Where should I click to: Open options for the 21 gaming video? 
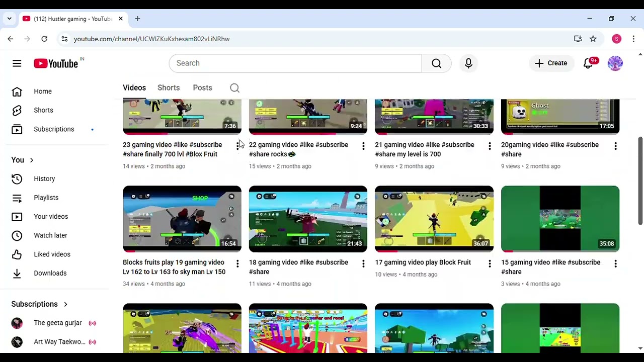[490, 146]
